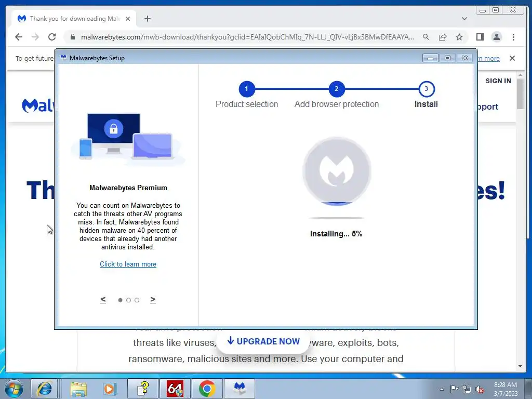Toggle the Chrome side panel
Viewport: 532px width, 399px height.
[480, 37]
